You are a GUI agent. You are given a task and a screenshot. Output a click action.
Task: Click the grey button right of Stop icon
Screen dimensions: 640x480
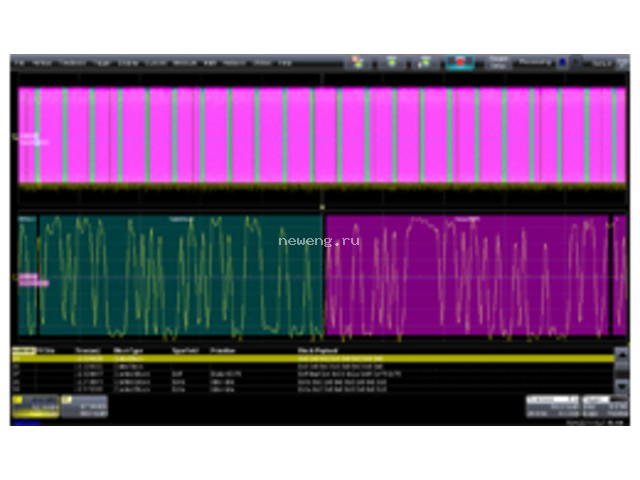pyautogui.click(x=498, y=62)
